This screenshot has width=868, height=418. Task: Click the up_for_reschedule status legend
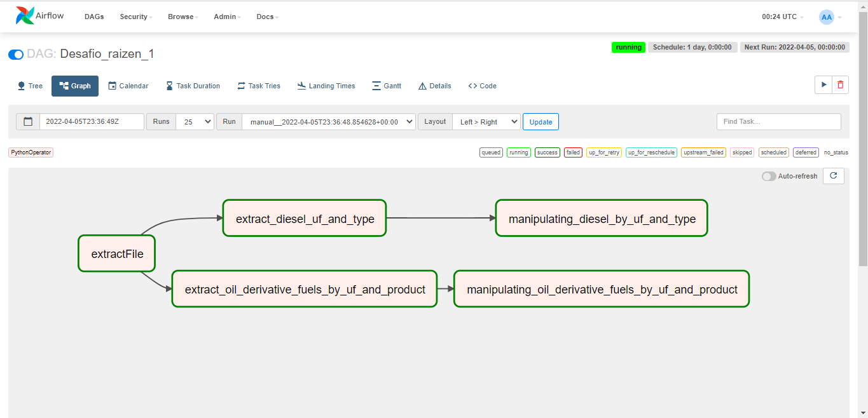point(651,152)
